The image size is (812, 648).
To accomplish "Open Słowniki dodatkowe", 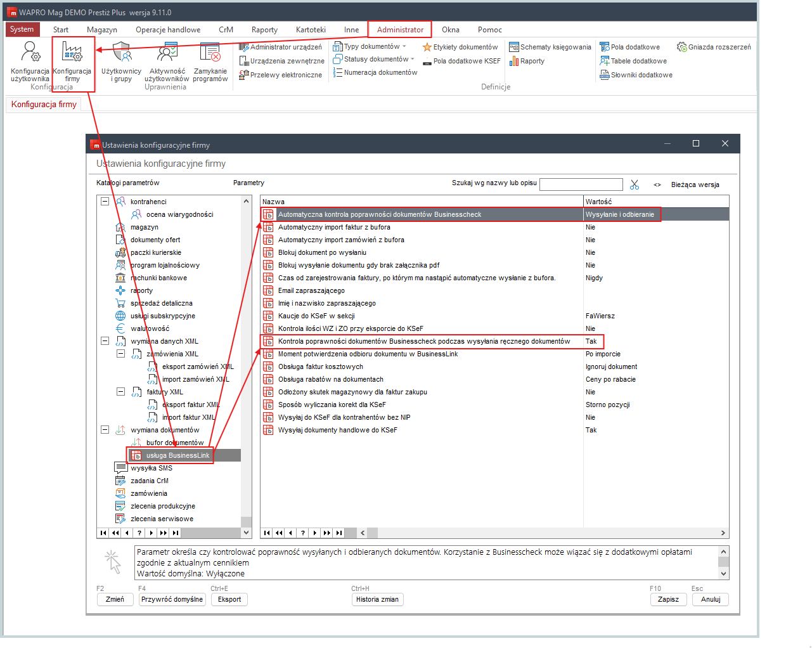I will coord(636,75).
